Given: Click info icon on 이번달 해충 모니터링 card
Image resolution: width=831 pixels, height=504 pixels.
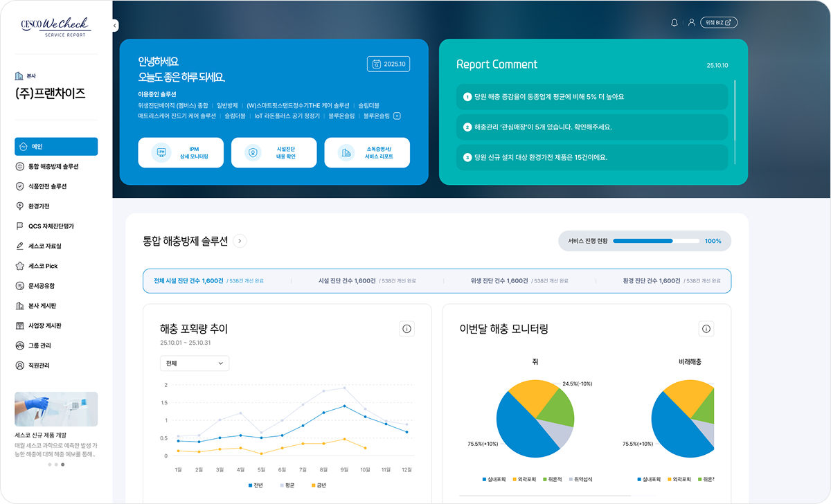Looking at the screenshot, I should pos(706,329).
